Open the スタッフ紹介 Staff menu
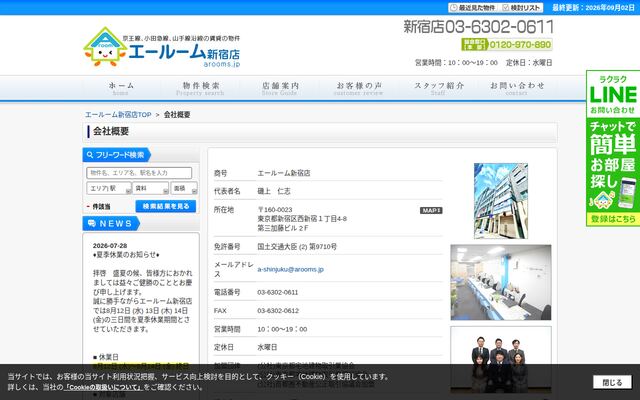This screenshot has width=640, height=400. coord(438,88)
